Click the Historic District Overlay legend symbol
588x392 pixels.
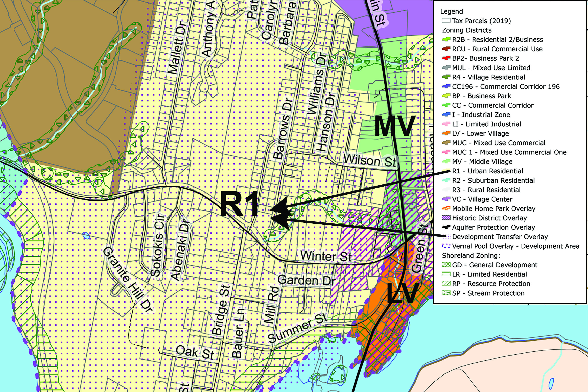coord(446,218)
